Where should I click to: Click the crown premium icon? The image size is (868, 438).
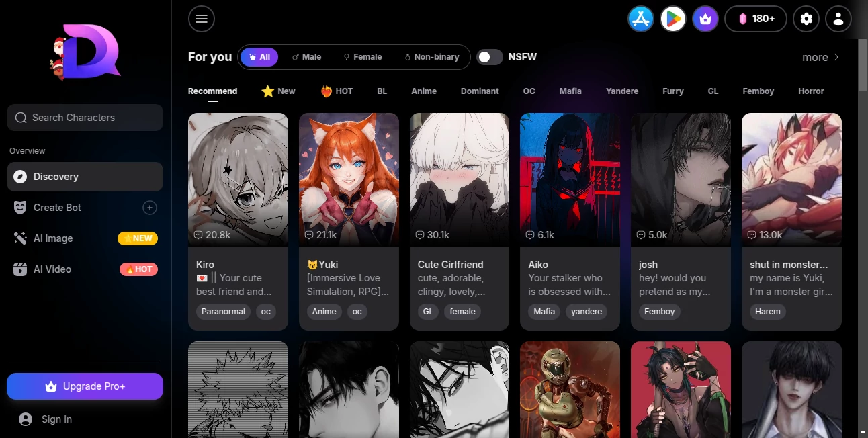705,19
